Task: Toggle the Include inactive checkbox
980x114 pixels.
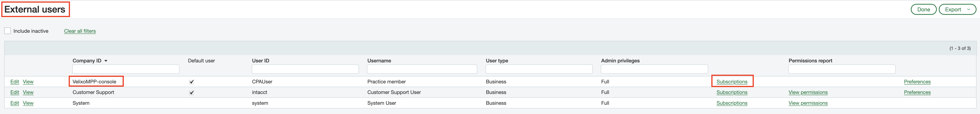Action: [8, 31]
